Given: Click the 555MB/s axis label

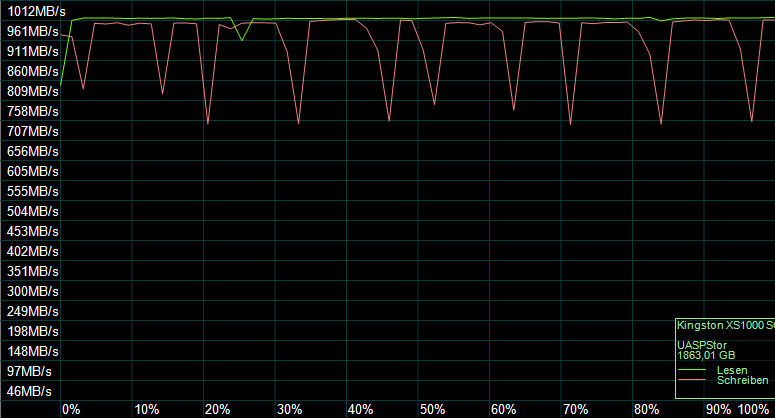Looking at the screenshot, I should pyautogui.click(x=33, y=191).
